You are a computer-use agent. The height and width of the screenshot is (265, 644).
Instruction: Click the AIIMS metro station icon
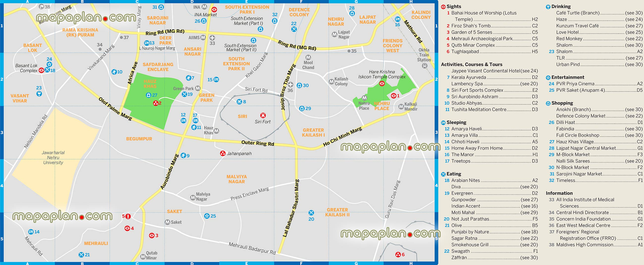(203, 37)
